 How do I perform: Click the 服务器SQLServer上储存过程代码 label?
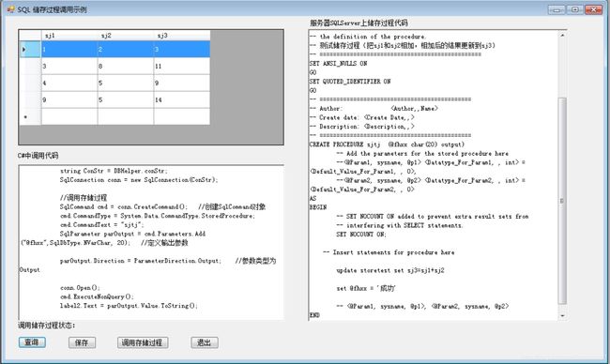click(x=358, y=23)
